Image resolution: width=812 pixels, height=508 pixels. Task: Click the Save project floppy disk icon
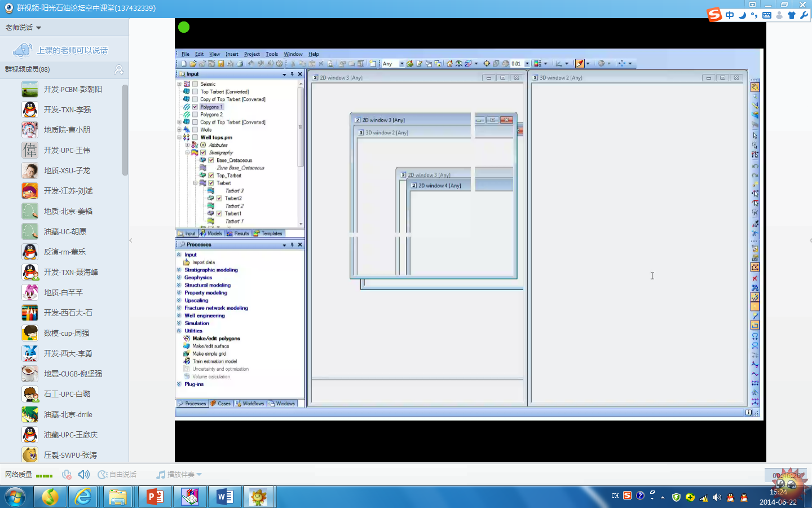(221, 64)
